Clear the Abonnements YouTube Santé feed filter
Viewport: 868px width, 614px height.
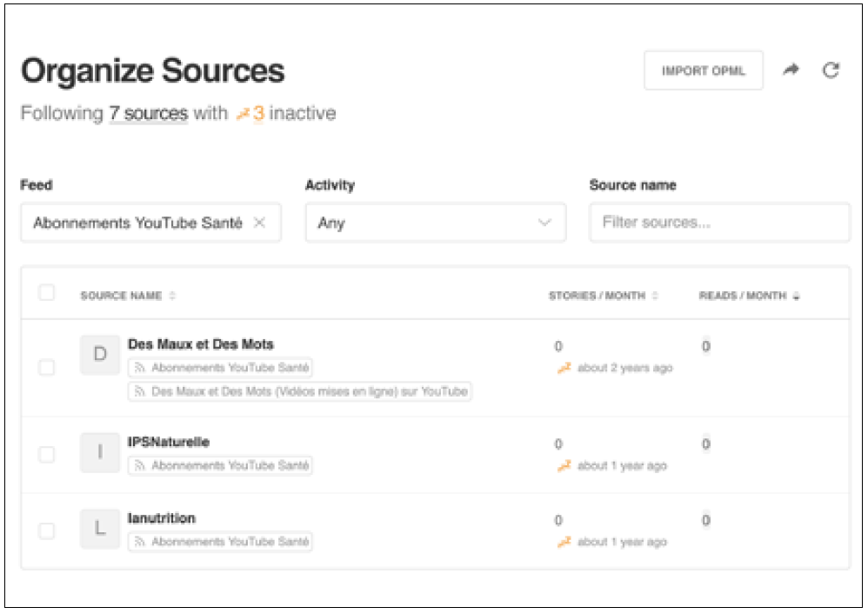click(x=259, y=223)
